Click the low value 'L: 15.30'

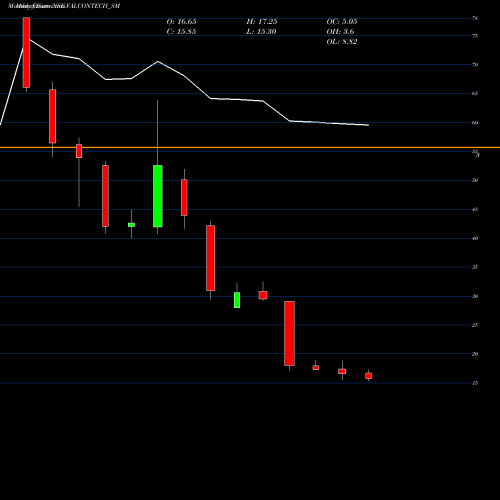261,32
